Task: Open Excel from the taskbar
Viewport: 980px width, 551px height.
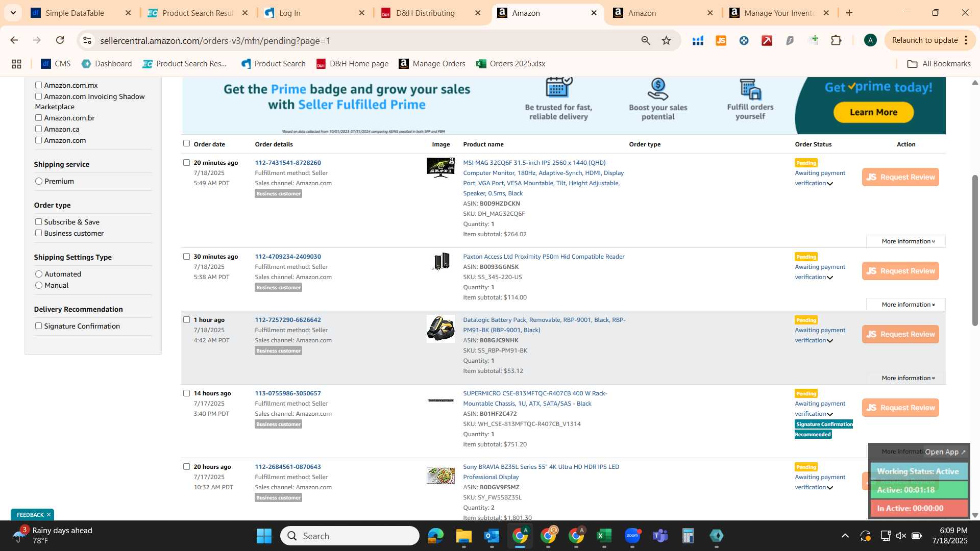Action: (x=604, y=536)
